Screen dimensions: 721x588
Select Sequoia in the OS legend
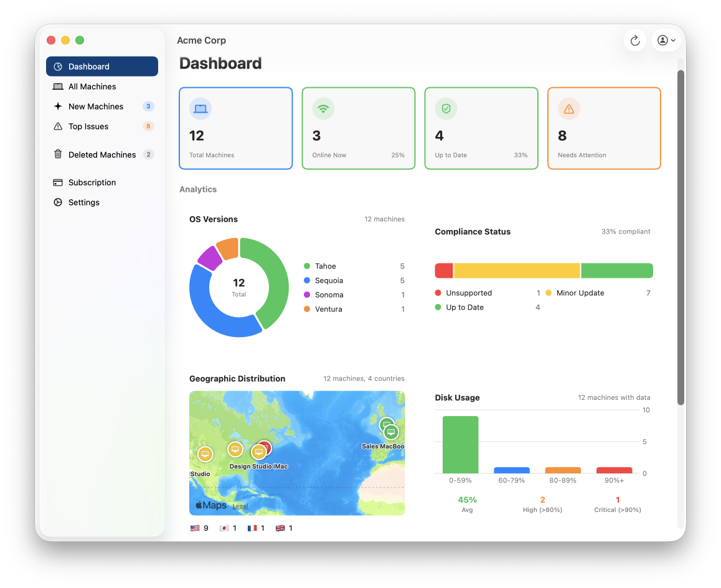tap(354, 281)
